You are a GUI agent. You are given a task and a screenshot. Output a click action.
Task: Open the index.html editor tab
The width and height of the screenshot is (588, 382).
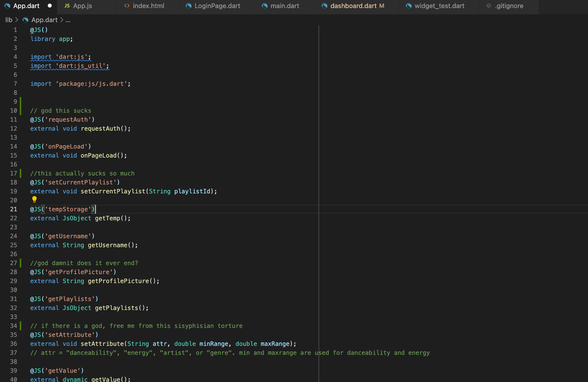[148, 6]
